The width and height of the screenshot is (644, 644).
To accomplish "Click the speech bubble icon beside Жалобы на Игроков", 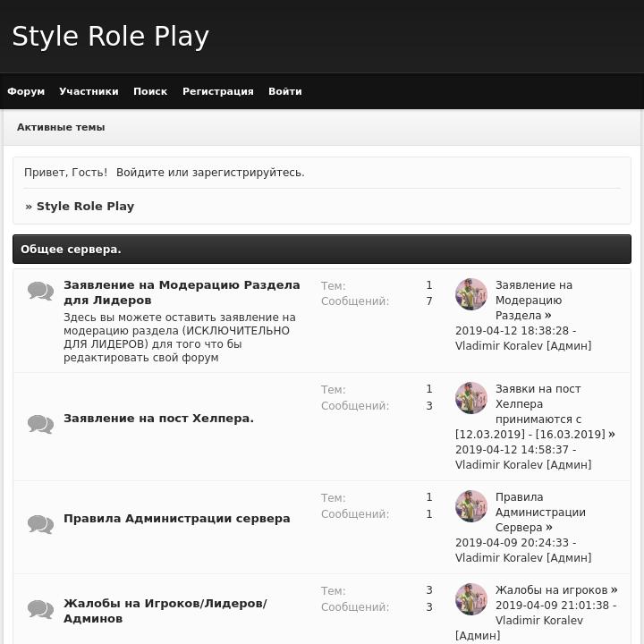I will pos(40,609).
